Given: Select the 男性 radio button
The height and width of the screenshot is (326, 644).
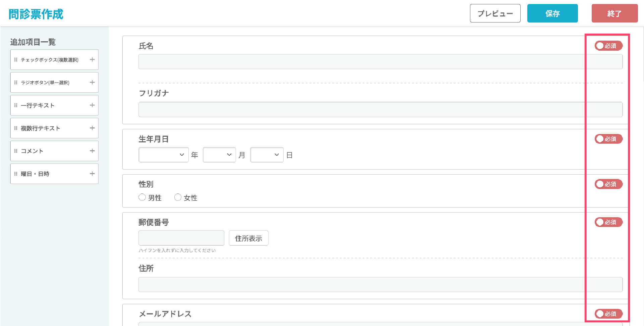Looking at the screenshot, I should (x=142, y=197).
